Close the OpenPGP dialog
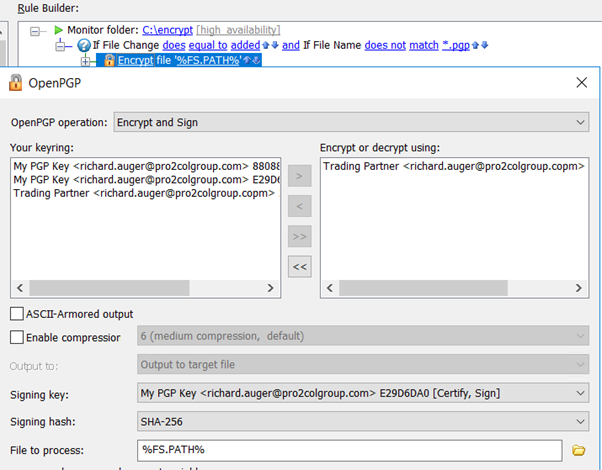The image size is (602, 470). pyautogui.click(x=582, y=85)
